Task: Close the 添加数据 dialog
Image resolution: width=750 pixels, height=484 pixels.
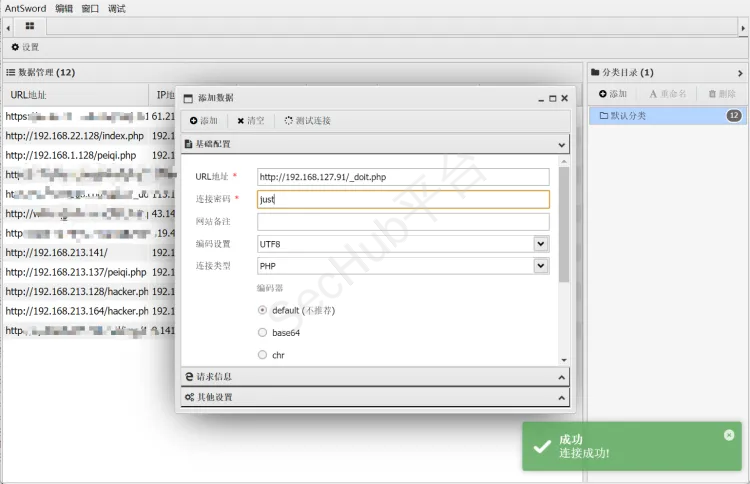Action: pyautogui.click(x=564, y=98)
